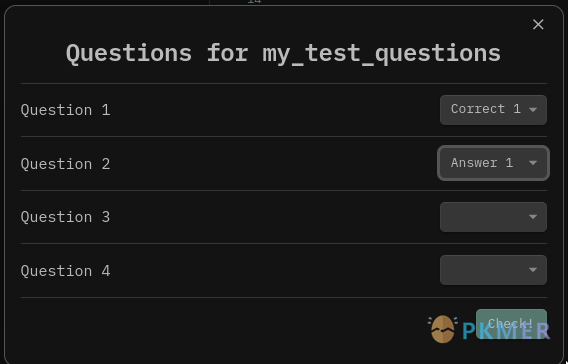Click the caret icon on Question 3's selector
The height and width of the screenshot is (364, 568).
532,217
